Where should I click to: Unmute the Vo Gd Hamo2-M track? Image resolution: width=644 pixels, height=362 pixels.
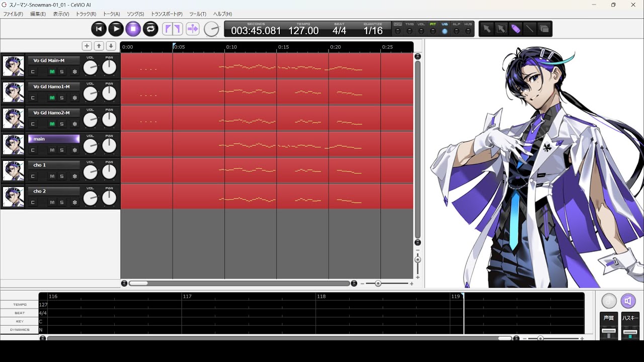(x=52, y=124)
